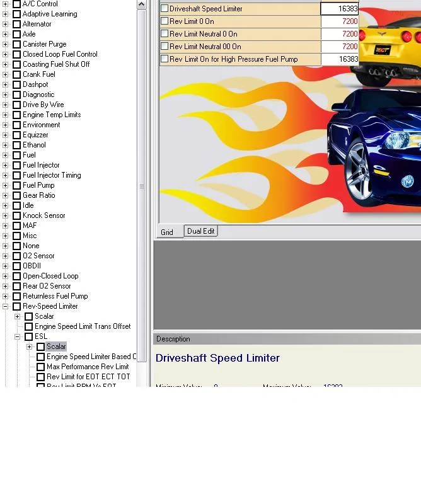Select the Rev Limit 0 On value 7200

click(340, 21)
